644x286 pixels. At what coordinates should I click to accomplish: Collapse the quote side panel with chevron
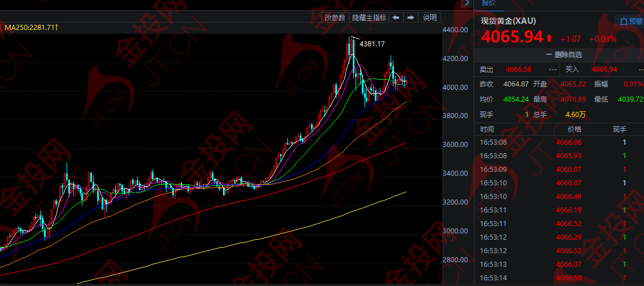(466, 3)
